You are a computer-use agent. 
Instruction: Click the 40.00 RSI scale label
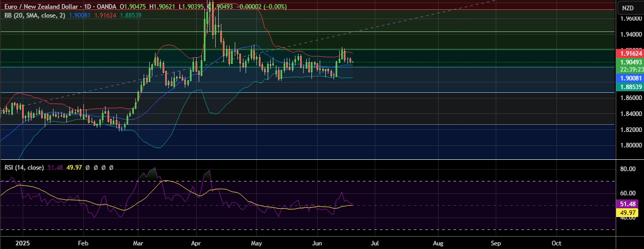pyautogui.click(x=628, y=218)
